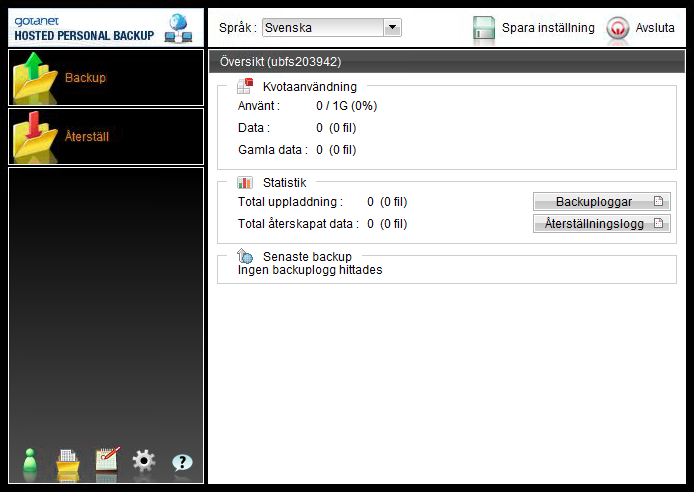Viewport: 694px width, 492px height.
Task: Click the green user profile icon
Action: pyautogui.click(x=30, y=463)
